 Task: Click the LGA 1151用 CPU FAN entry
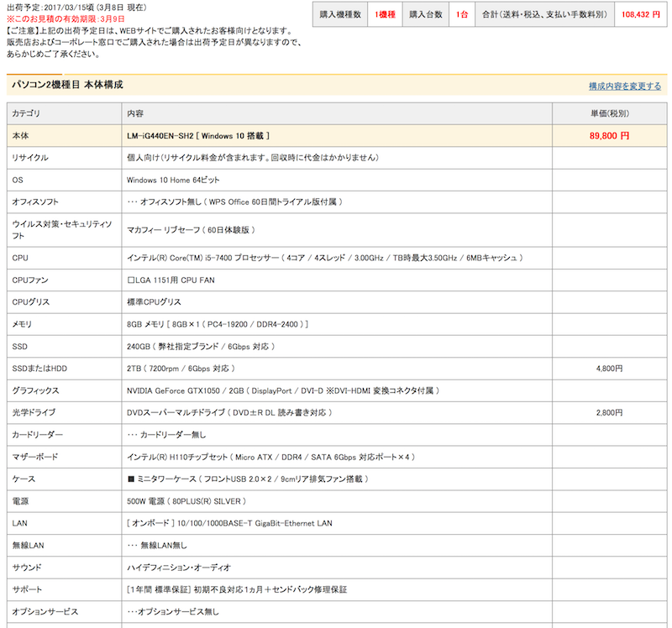pyautogui.click(x=171, y=280)
